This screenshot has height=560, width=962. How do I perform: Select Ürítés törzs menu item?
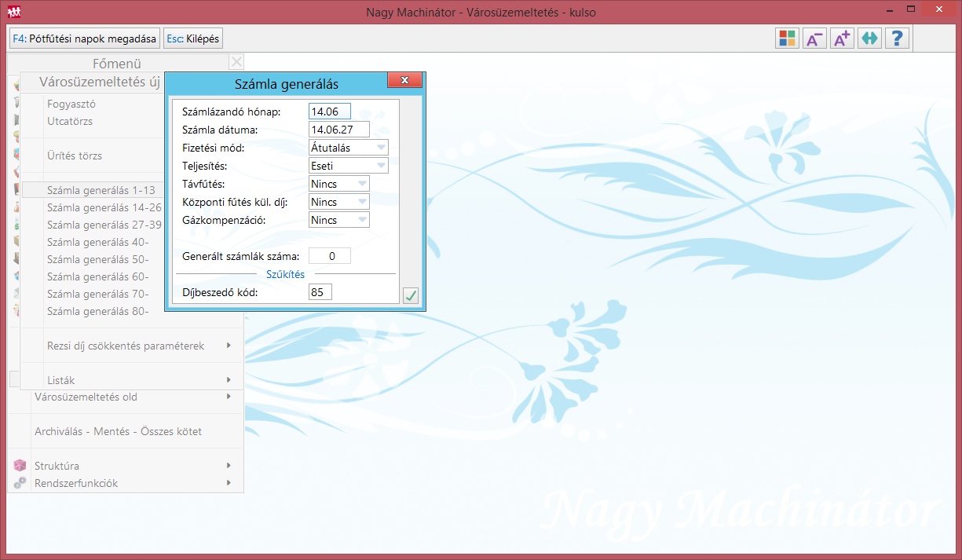[75, 156]
